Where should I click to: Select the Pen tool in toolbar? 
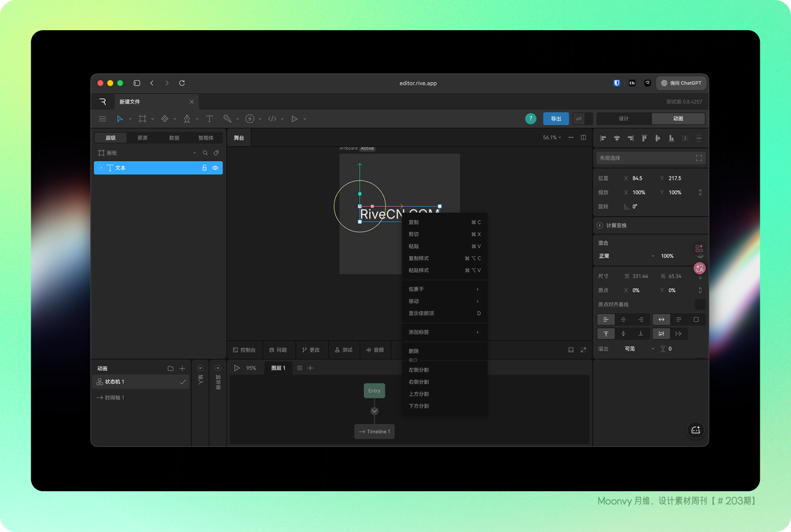pos(187,119)
